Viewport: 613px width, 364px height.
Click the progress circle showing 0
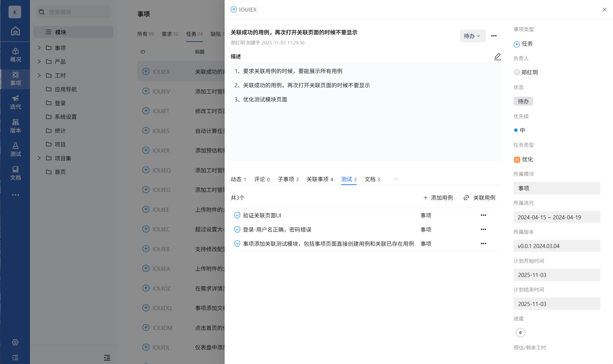point(520,332)
